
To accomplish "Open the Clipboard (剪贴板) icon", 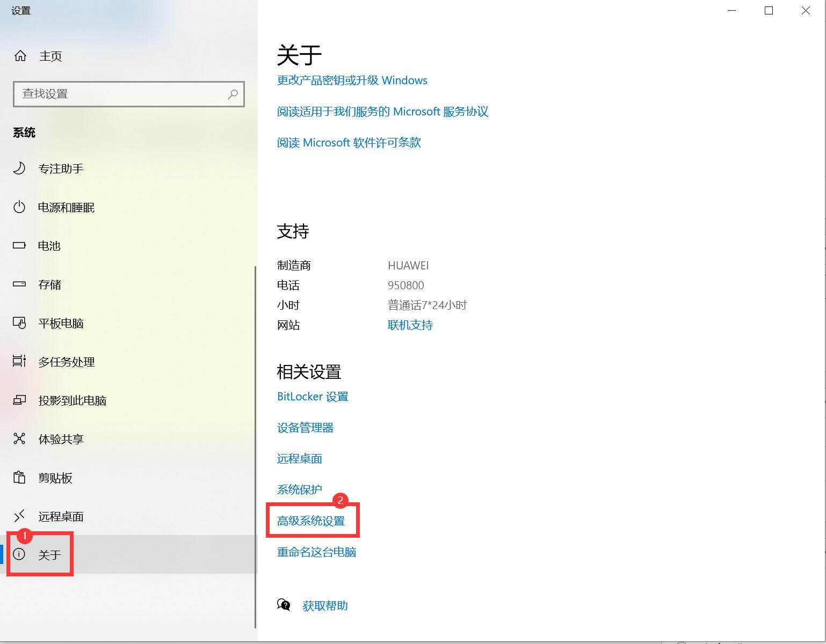I will pyautogui.click(x=19, y=478).
